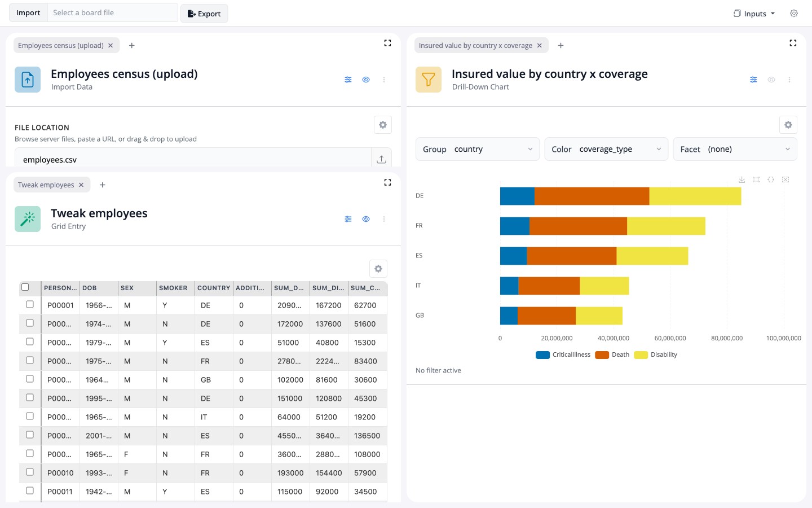Screen dimensions: 812x508
Task: Click the employees.csv file location field
Action: (193, 159)
